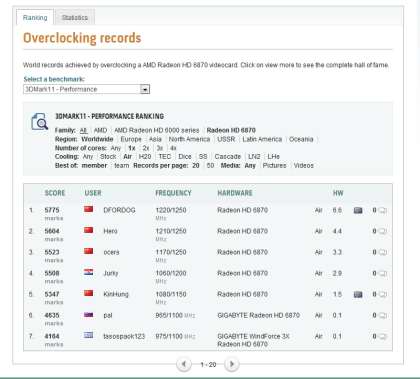Open user KinHung's profile
The image size is (420, 379).
coord(116,294)
